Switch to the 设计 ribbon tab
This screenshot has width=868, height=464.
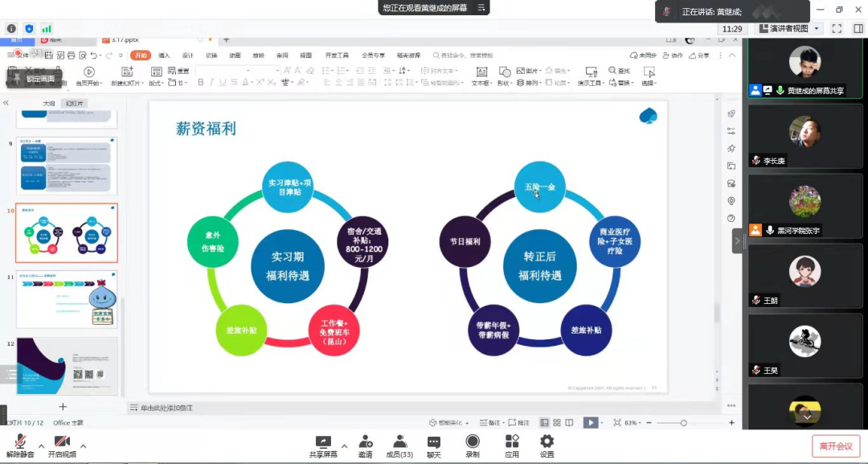click(x=187, y=55)
